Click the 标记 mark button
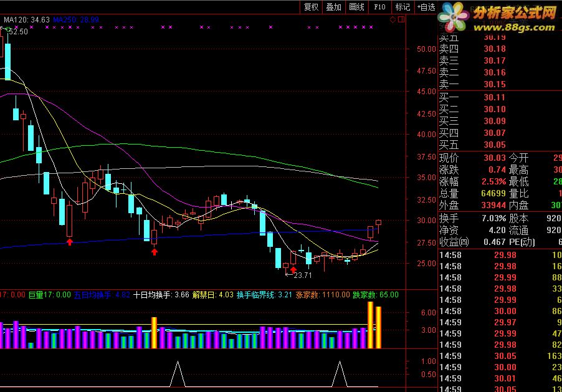 point(402,7)
